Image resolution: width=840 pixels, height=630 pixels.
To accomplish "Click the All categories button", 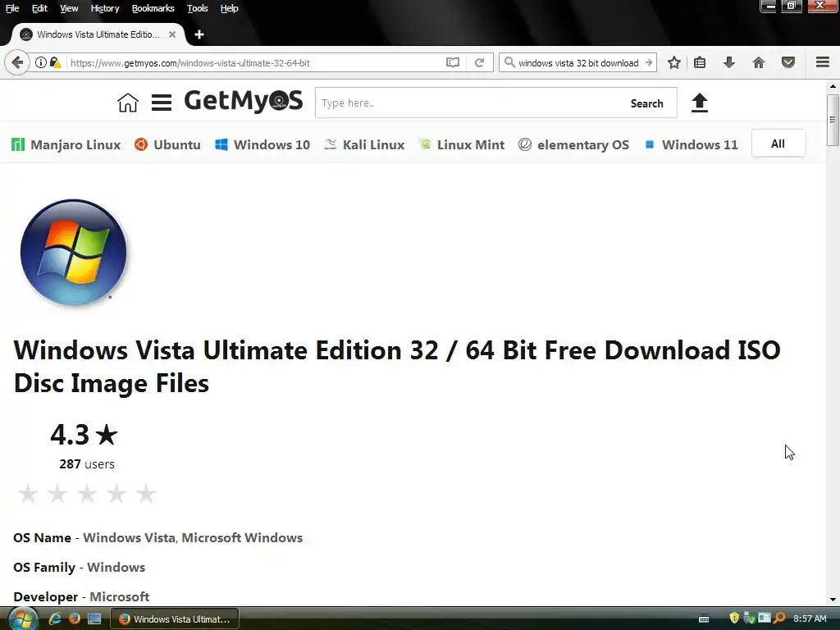I will tap(778, 144).
